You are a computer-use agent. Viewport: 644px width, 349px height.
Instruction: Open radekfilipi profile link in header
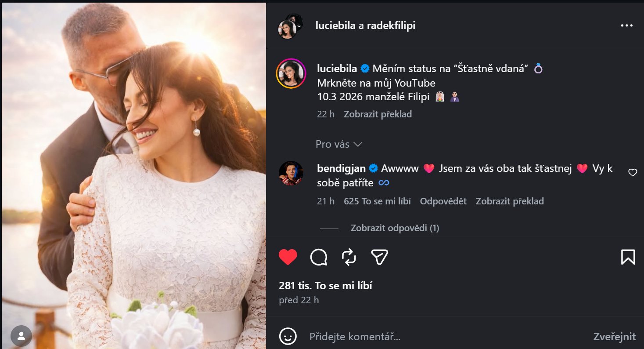(391, 26)
